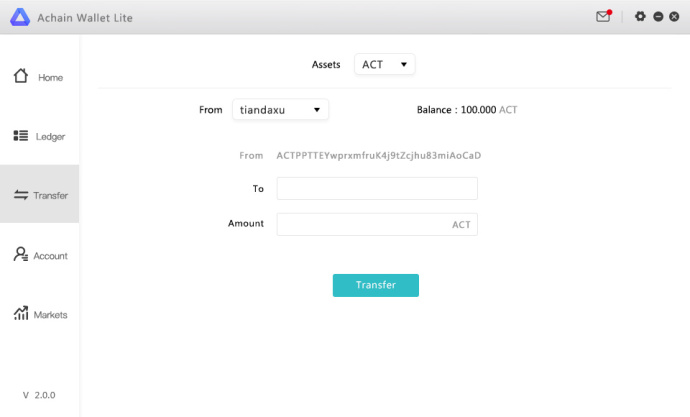Click the Achain Wallet Lite title

[x=85, y=18]
